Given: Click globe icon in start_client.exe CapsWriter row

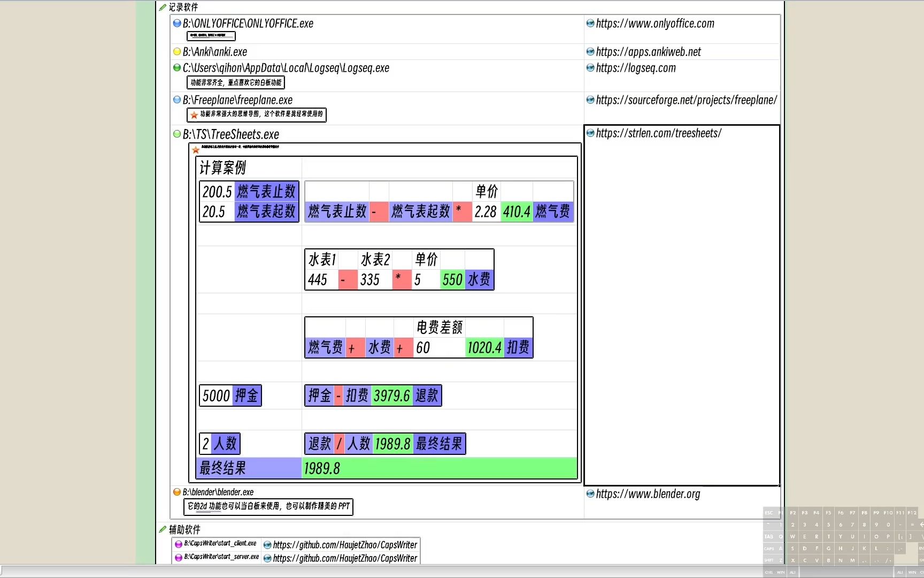Looking at the screenshot, I should click(x=267, y=545).
